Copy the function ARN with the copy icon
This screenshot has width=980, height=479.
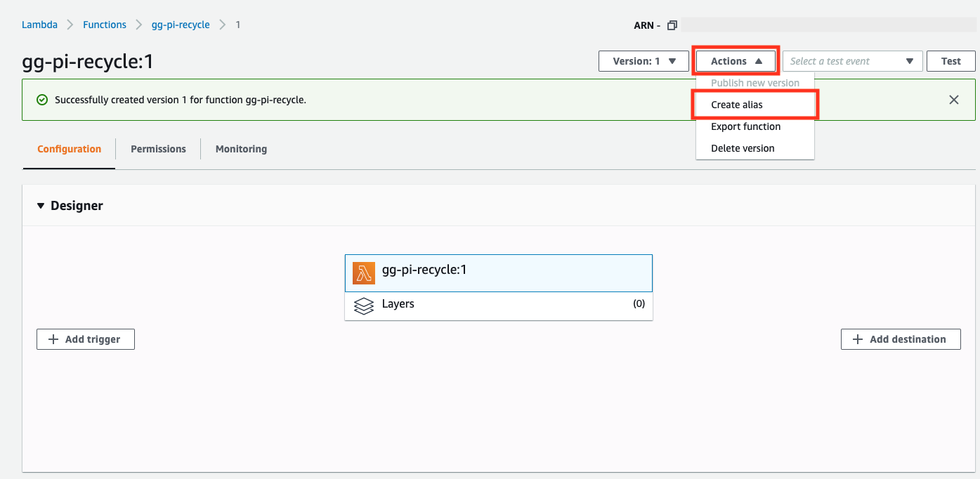[672, 25]
